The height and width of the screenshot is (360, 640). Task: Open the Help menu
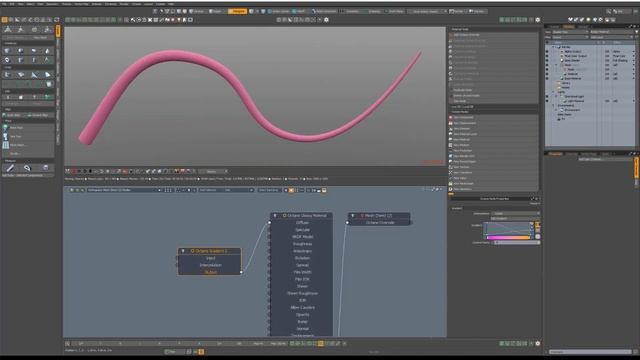pos(171,4)
